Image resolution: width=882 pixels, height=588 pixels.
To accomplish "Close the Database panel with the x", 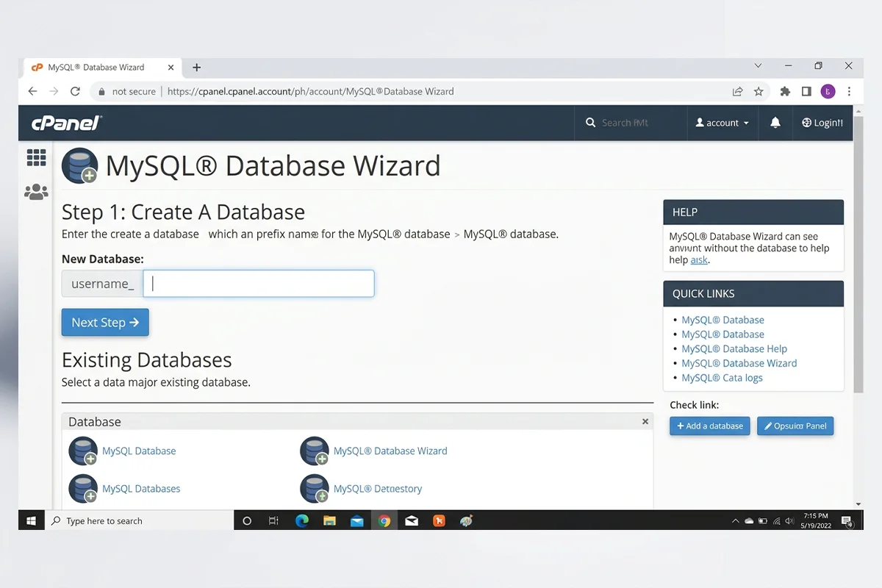I will tap(645, 422).
